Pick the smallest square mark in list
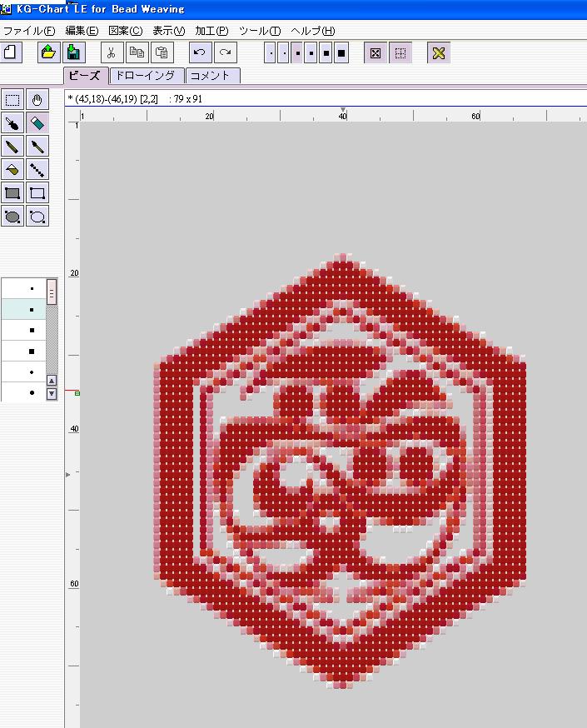 click(x=23, y=288)
